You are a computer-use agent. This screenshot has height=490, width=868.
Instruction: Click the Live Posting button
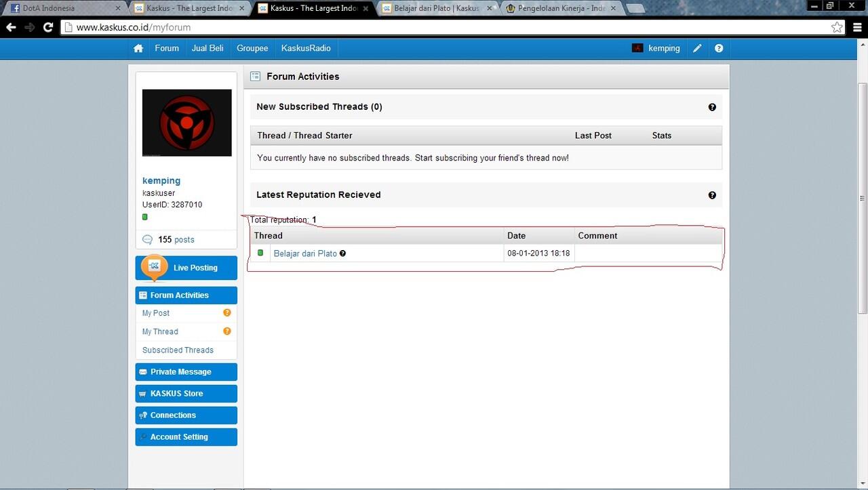tap(186, 268)
